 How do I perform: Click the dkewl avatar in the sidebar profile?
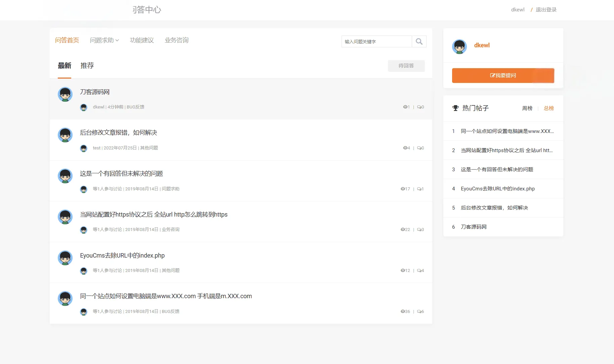[459, 47]
